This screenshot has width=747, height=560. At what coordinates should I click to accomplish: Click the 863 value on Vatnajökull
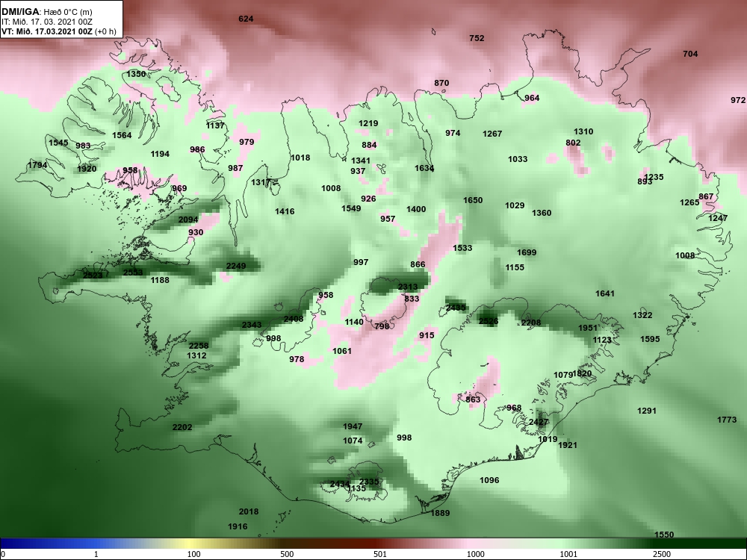point(473,399)
